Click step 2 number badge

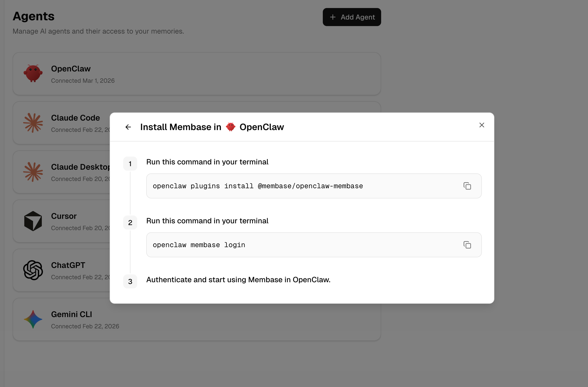tap(130, 223)
